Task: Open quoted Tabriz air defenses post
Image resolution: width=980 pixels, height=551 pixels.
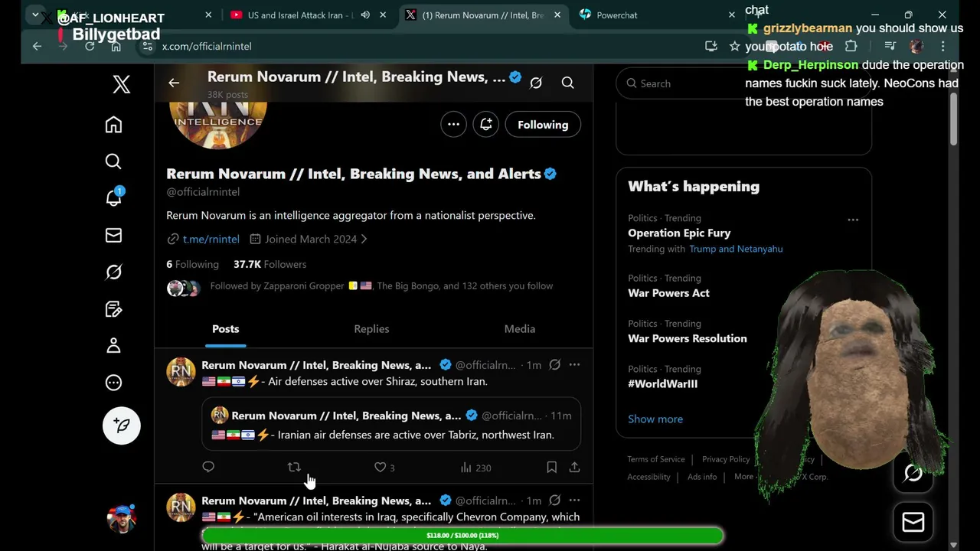Action: click(x=391, y=424)
